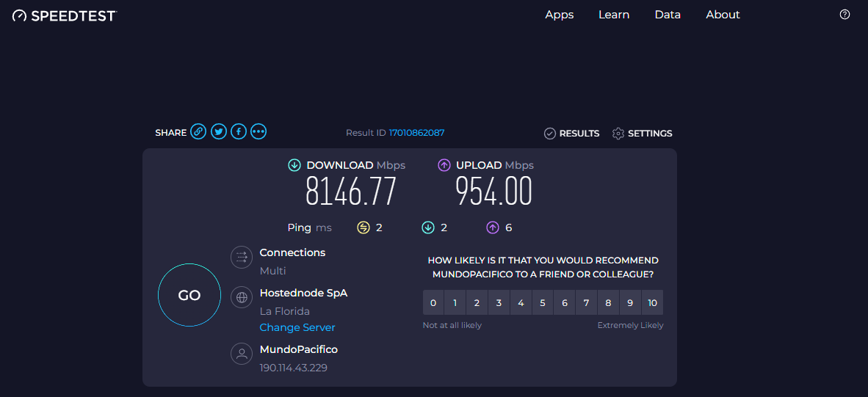Screen dimensions: 868x397
Task: Choose rating 8 on recommendation scale
Action: pyautogui.click(x=608, y=302)
